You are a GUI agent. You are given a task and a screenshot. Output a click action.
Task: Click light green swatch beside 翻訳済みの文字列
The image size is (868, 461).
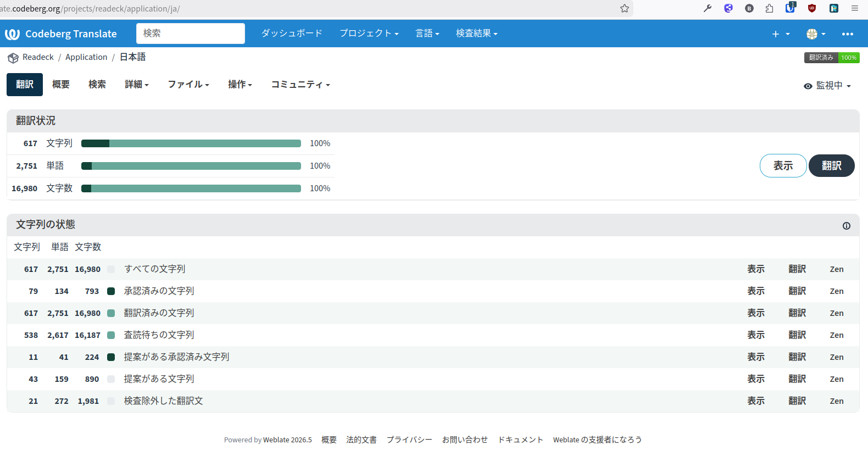point(111,313)
